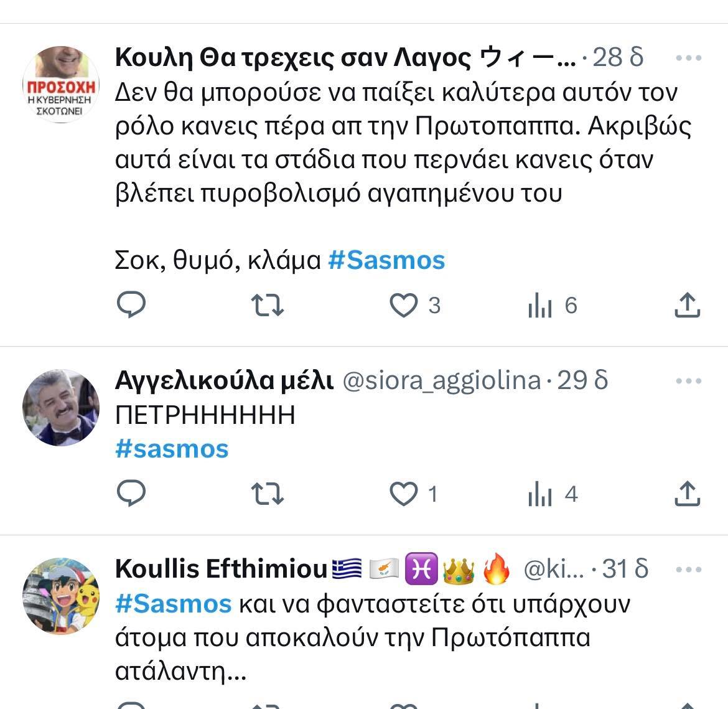Open Αγγελικούλα μέλι profile avatar
Screen dimensions: 728x709
61,408
